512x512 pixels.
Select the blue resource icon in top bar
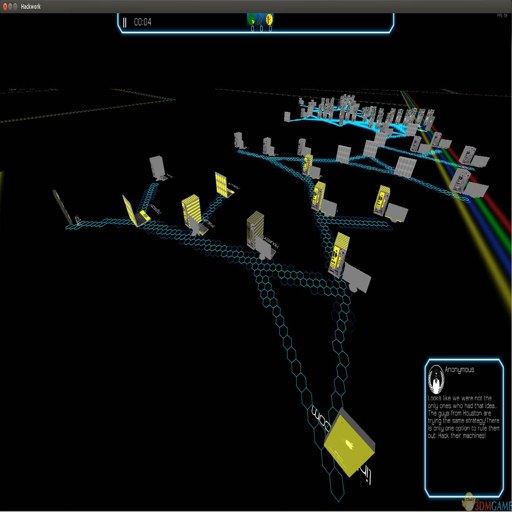[x=261, y=19]
